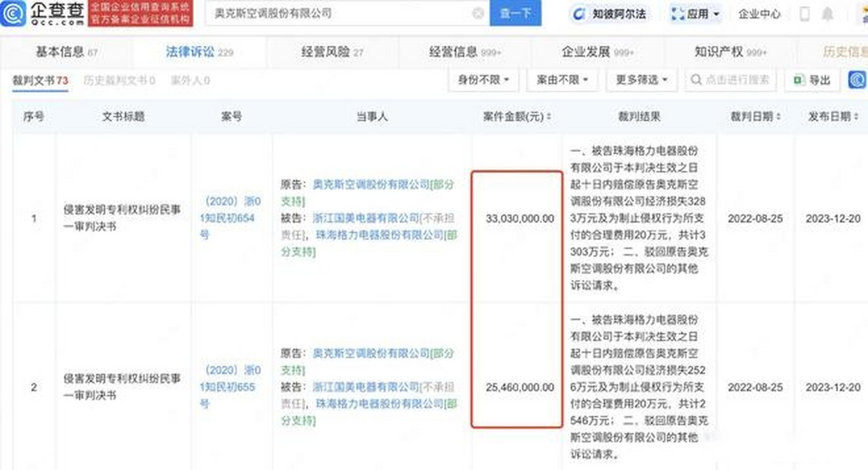Open plaintiff 奥克斯空调股份有限公司 link in row 2
Viewport: 868px width, 470px height.
371,353
